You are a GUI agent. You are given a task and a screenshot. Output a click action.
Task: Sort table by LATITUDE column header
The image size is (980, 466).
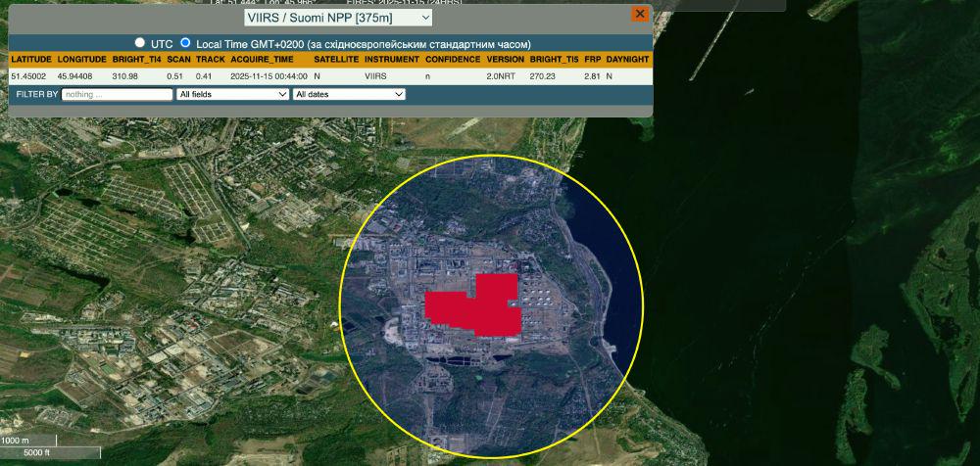(x=31, y=60)
